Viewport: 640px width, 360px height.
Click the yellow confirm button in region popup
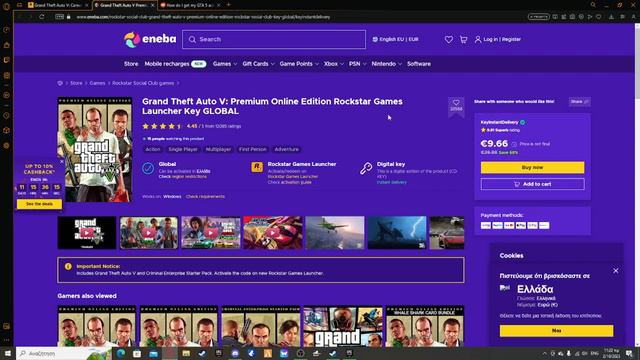coord(556,331)
